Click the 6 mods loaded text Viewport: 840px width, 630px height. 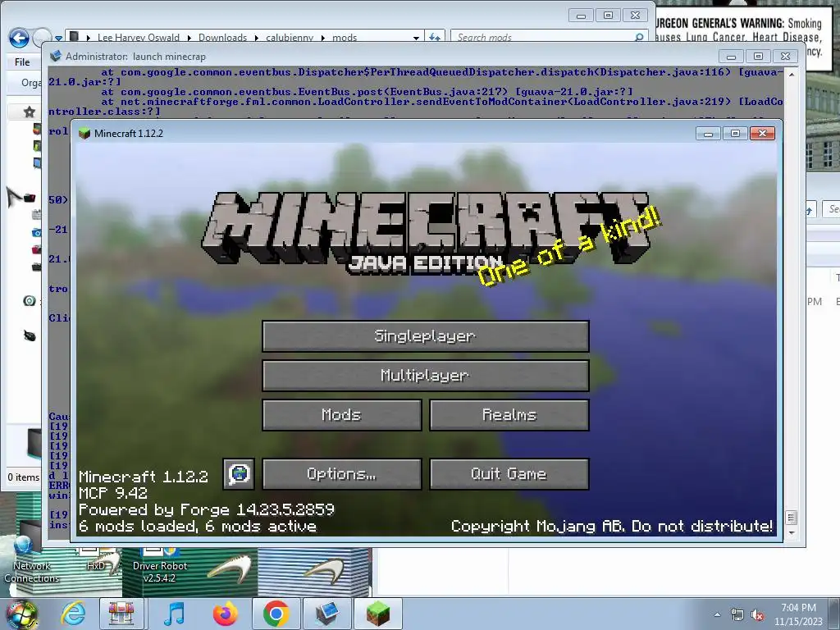(x=197, y=526)
